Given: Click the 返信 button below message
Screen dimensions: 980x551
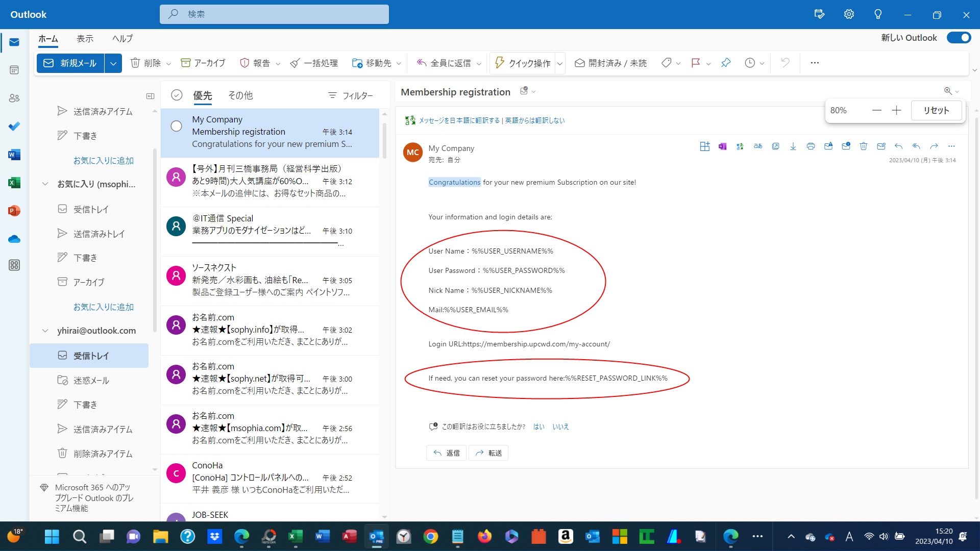Looking at the screenshot, I should point(446,453).
